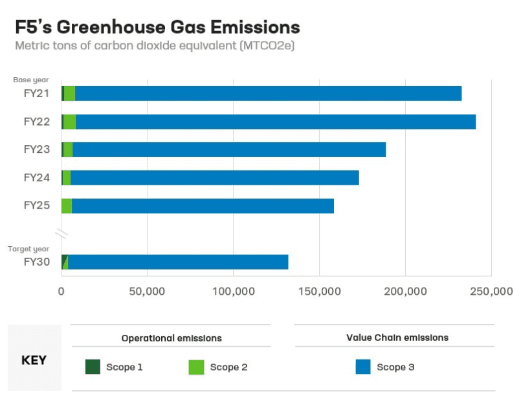The height and width of the screenshot is (403, 532).
Task: Click the 'FY22' axis label
Action: [x=37, y=122]
